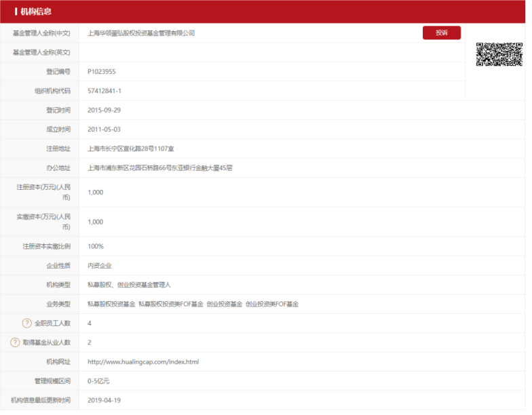Click the 成立时间 label
532x415 pixels.
[59, 131]
